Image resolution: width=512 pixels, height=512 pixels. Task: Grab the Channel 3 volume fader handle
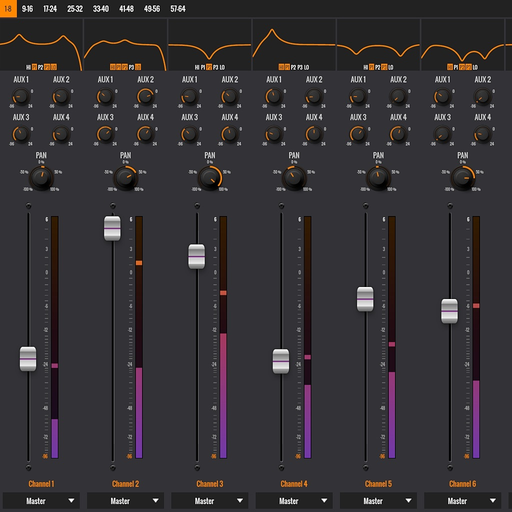[x=197, y=256]
